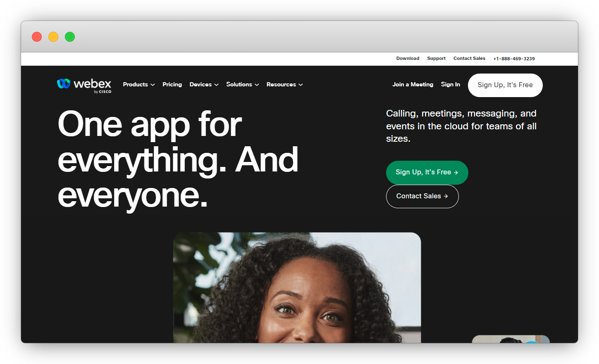The image size is (599, 364).
Task: Click the green maximize window button
Action: coord(70,37)
